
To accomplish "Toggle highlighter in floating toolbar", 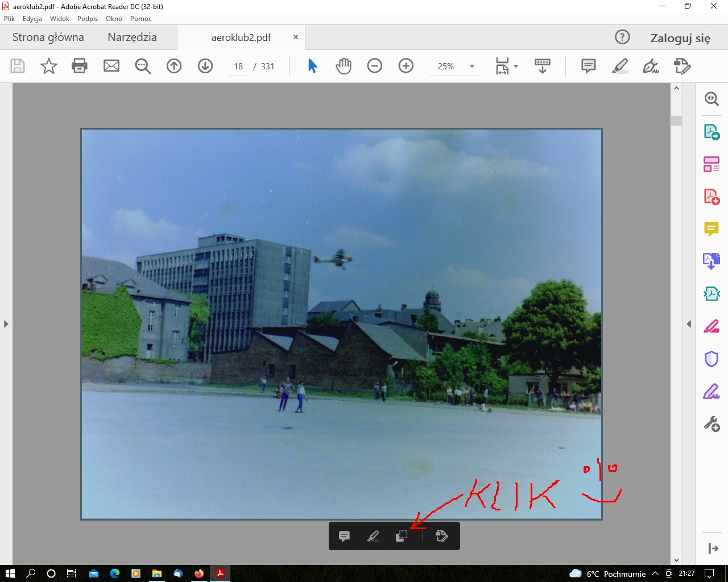I will coord(373,536).
